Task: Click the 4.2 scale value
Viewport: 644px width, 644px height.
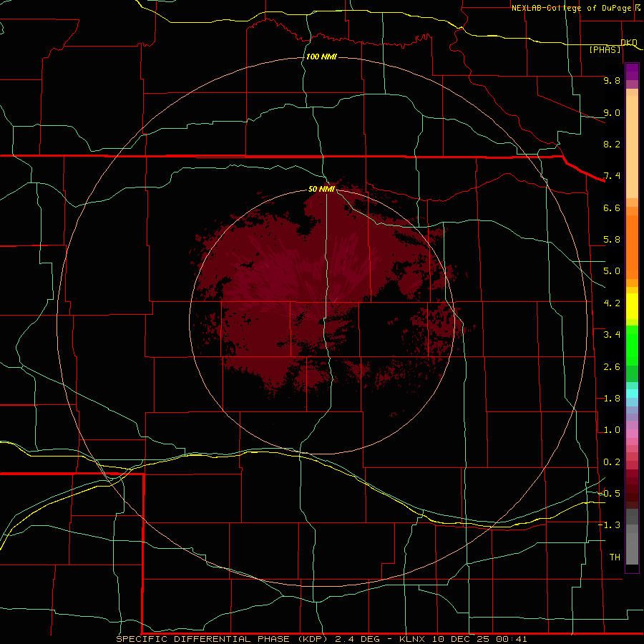Action: [x=612, y=303]
